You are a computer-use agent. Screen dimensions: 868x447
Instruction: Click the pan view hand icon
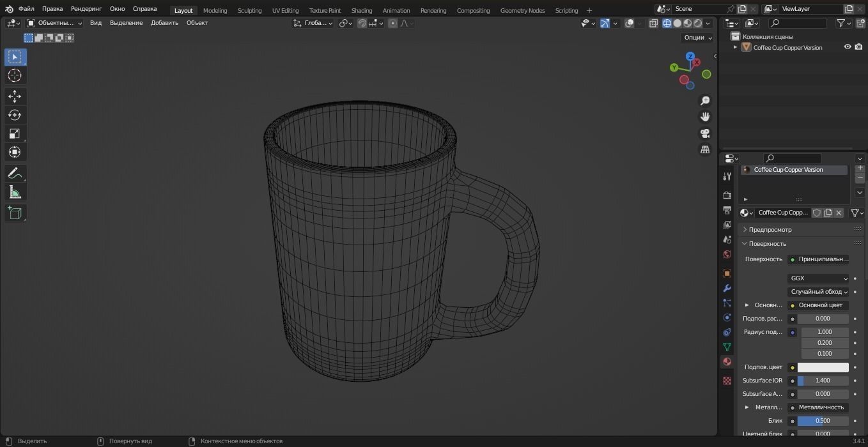705,117
